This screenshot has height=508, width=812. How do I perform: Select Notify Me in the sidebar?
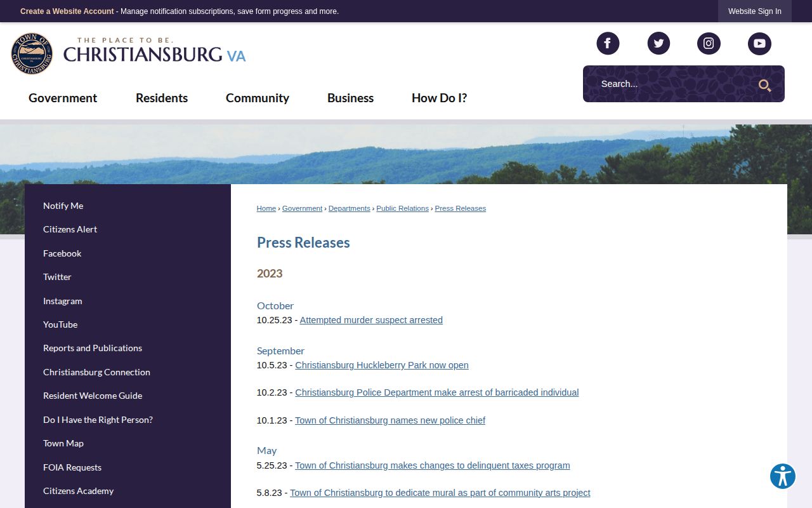[x=63, y=206]
